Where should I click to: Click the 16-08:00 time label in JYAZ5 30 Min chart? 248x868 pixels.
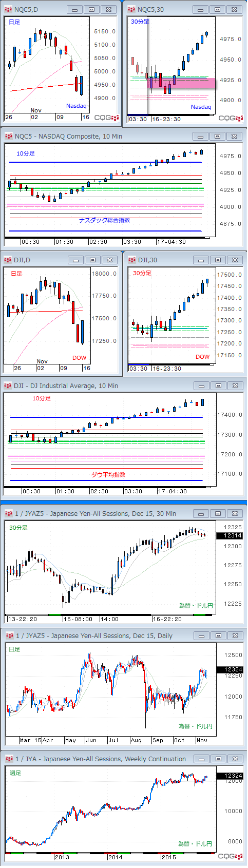point(78,619)
